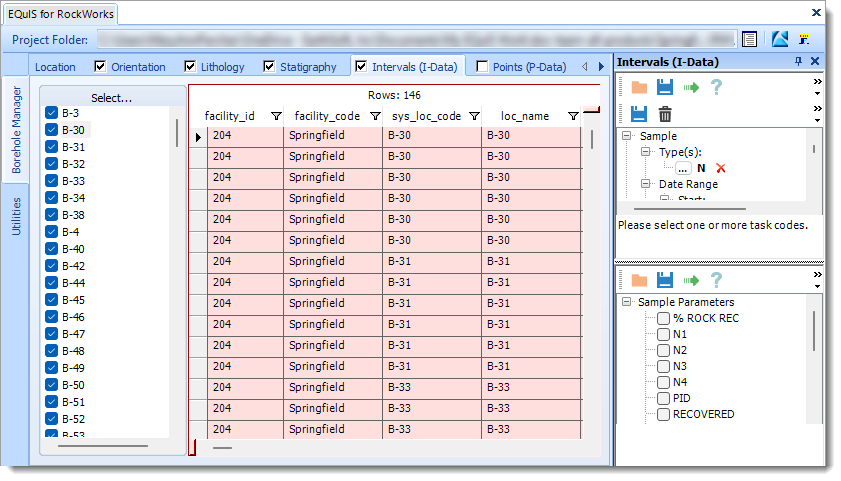Expand overflow chevron on save/trash toolbar

click(x=817, y=108)
